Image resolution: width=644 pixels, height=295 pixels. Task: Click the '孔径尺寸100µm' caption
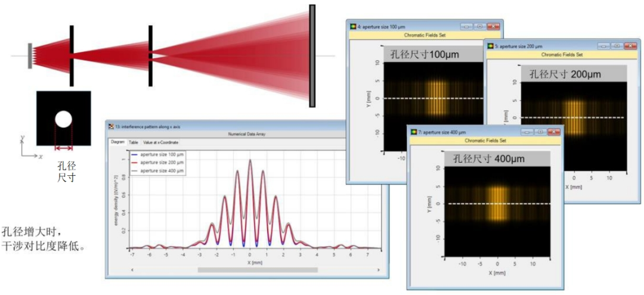point(425,54)
